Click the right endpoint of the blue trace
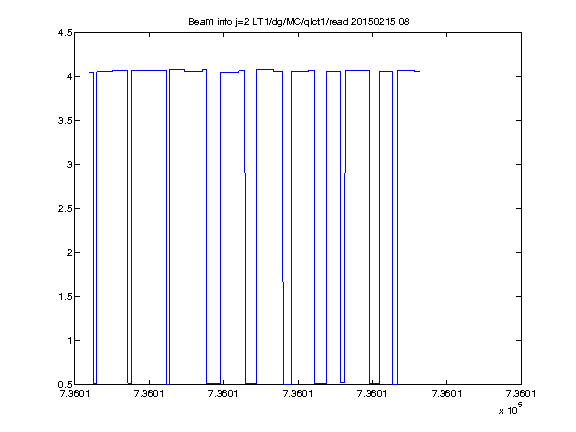Viewport: 576px width, 432px height. pos(420,72)
